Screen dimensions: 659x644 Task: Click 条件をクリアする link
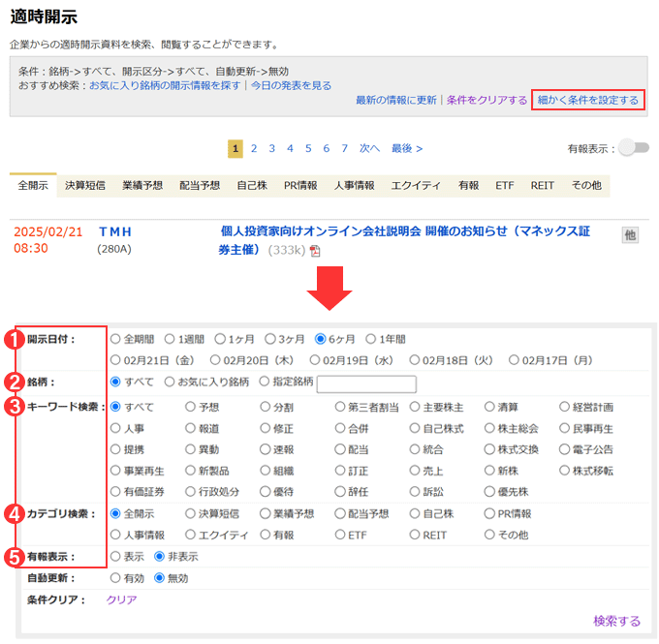[486, 100]
